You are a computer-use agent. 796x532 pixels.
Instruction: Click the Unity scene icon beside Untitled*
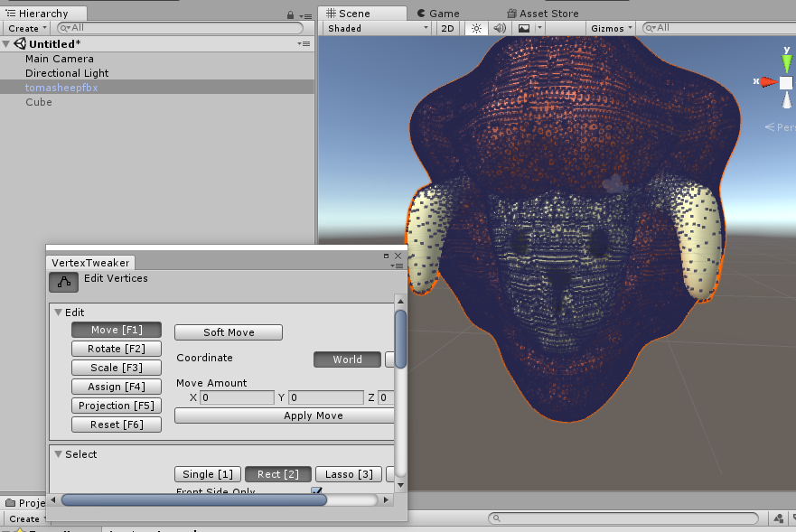(x=20, y=43)
